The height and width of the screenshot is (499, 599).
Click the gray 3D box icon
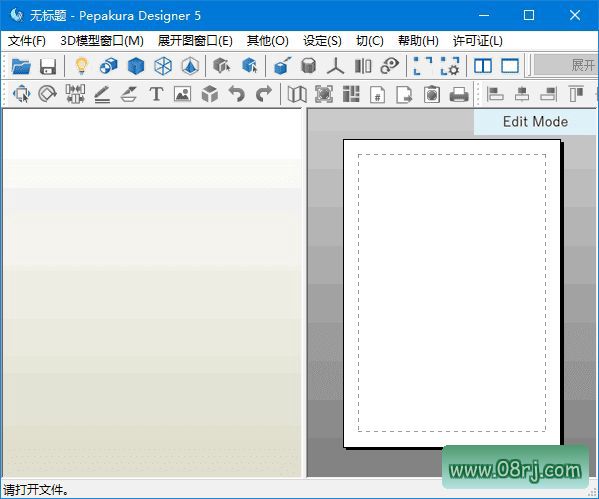tap(210, 94)
